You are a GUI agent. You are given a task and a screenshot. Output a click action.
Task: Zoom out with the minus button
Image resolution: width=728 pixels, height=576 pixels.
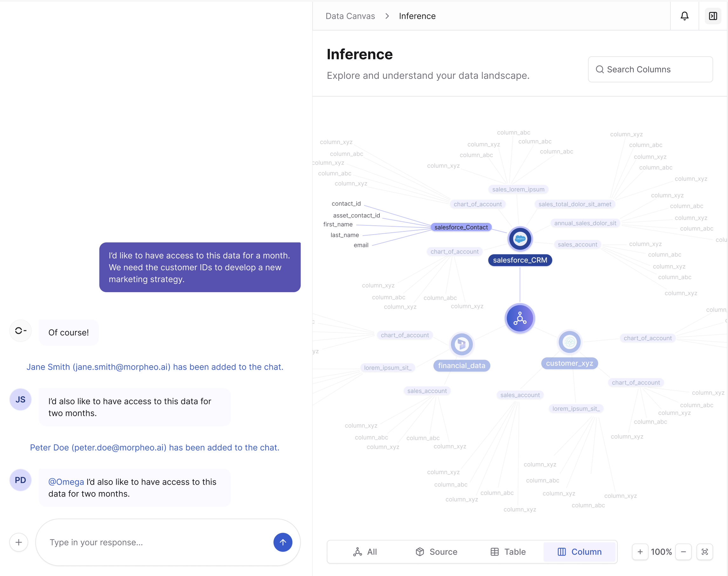pos(683,552)
